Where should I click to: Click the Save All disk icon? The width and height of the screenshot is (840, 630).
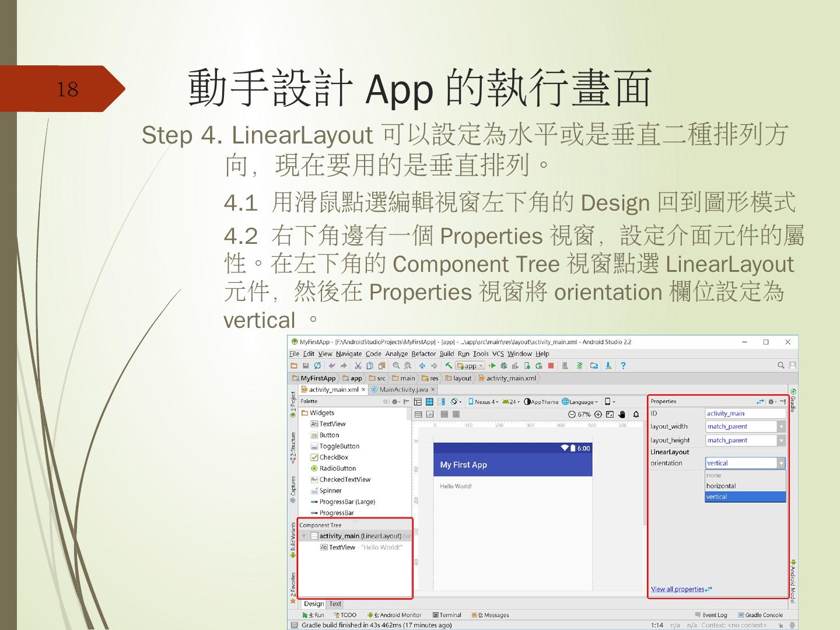(x=305, y=366)
